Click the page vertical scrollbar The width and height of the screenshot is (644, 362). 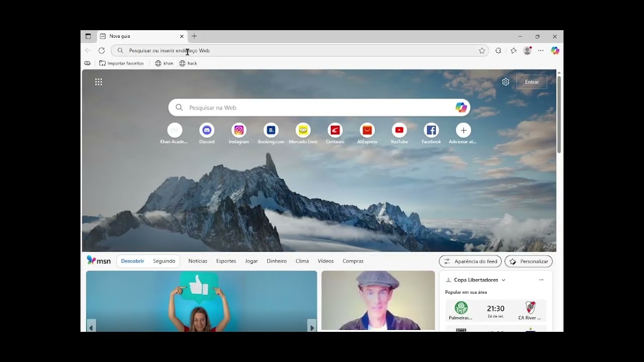tap(559, 115)
